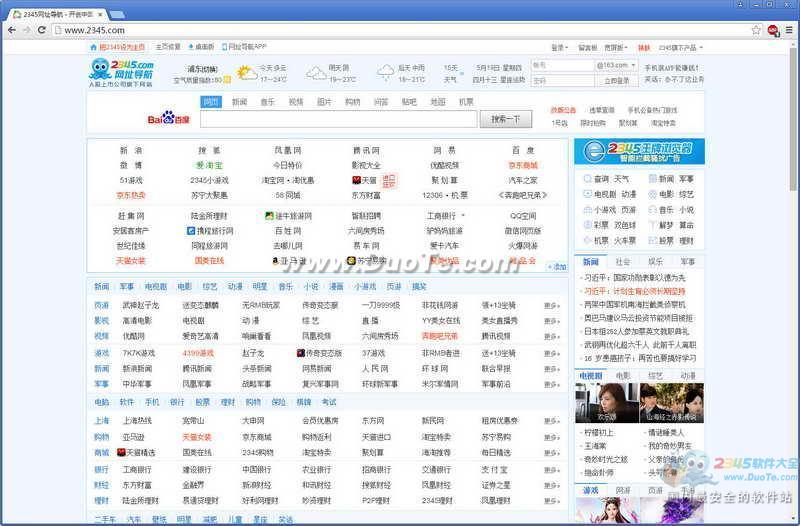Viewport: 800px width, 526px height.
Task: Click the red extension icon beside the star
Action: [773, 30]
